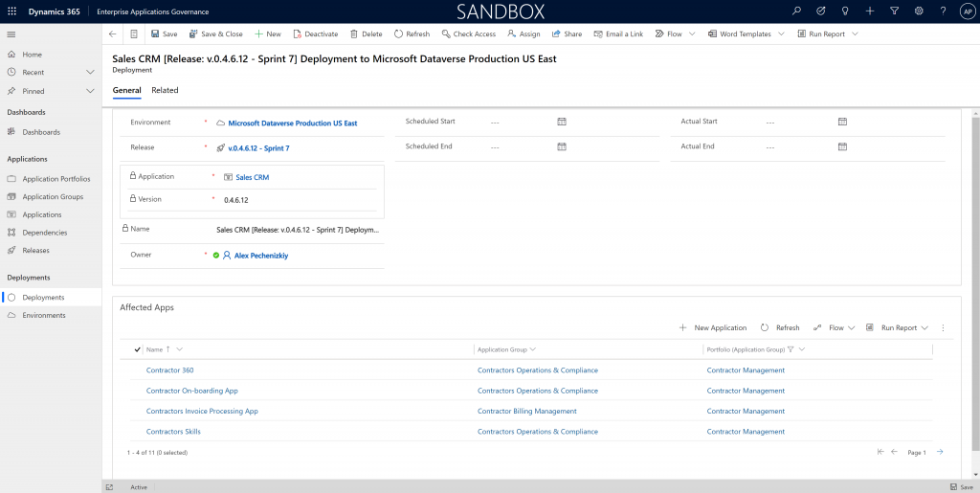Open the Scheduled Start calendar picker
The image size is (980, 493).
tap(562, 122)
